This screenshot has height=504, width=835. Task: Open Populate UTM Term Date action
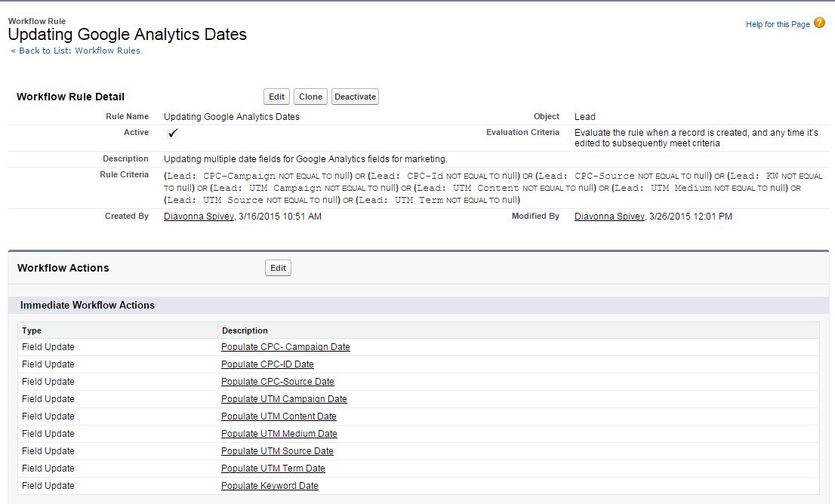(273, 469)
